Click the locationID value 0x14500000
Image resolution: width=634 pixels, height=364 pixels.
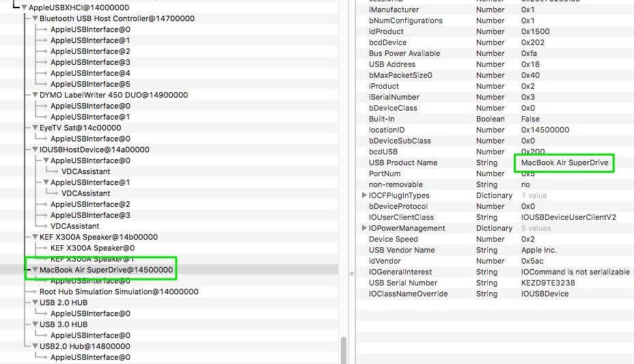[x=545, y=129]
